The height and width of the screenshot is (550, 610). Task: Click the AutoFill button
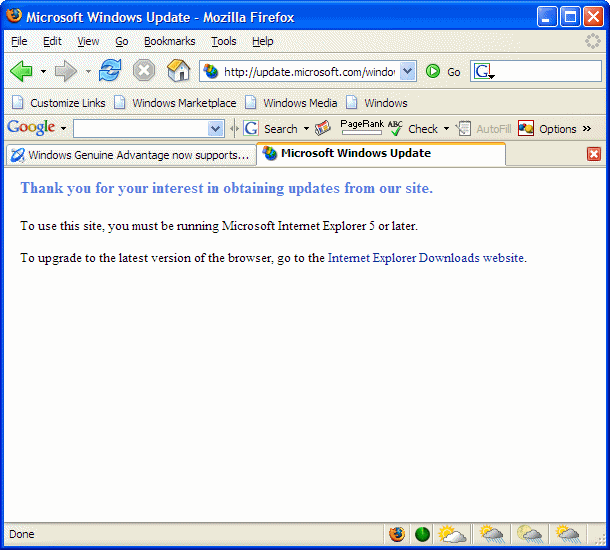484,129
